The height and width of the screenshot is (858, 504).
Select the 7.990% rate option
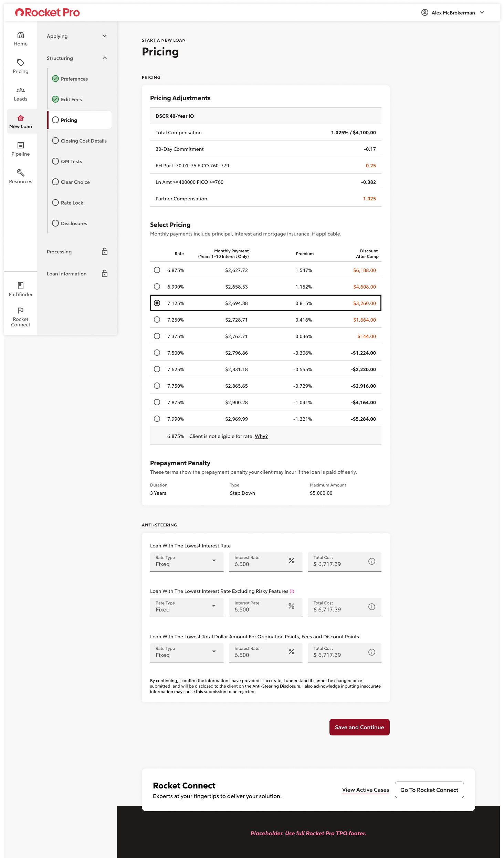[157, 419]
